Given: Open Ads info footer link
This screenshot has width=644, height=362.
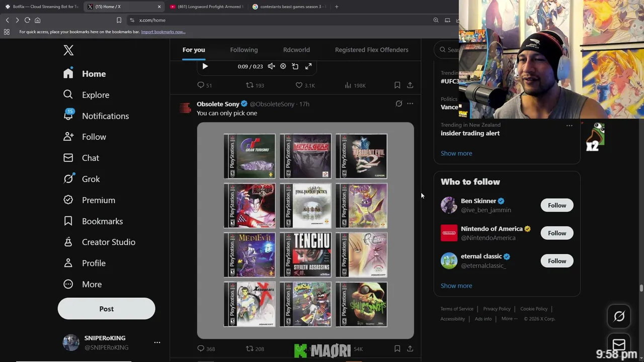Looking at the screenshot, I should (483, 319).
